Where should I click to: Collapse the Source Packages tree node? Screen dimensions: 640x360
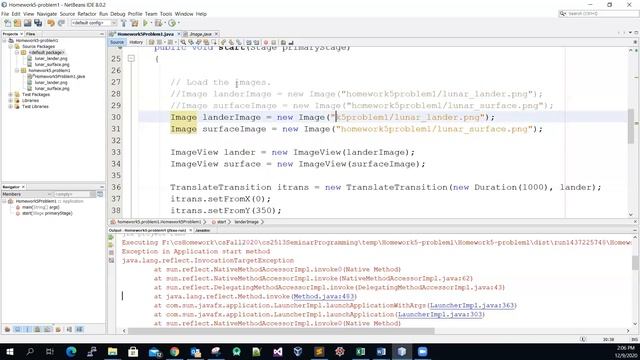pos(11,47)
